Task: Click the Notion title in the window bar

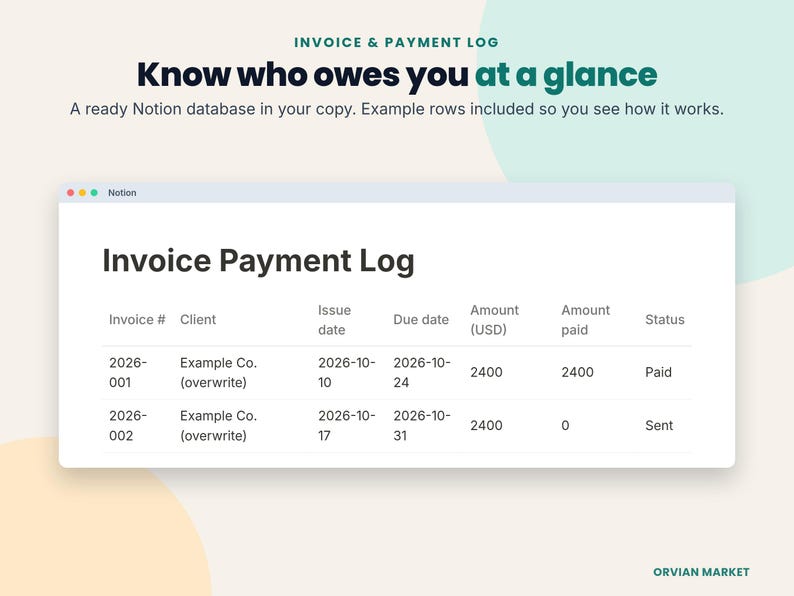Action: [122, 193]
